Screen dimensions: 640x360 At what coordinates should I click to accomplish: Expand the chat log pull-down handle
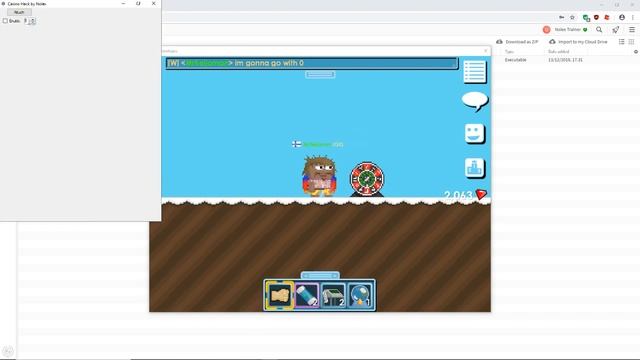point(320,74)
